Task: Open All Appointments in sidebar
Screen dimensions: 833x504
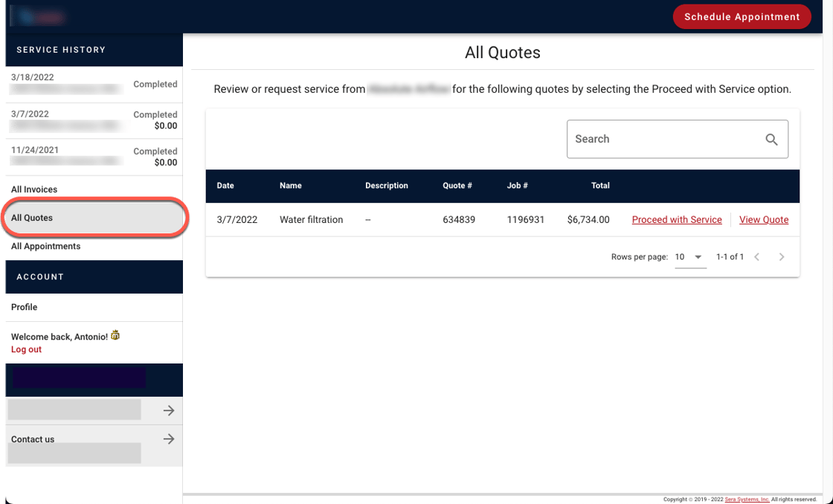Action: coord(46,246)
